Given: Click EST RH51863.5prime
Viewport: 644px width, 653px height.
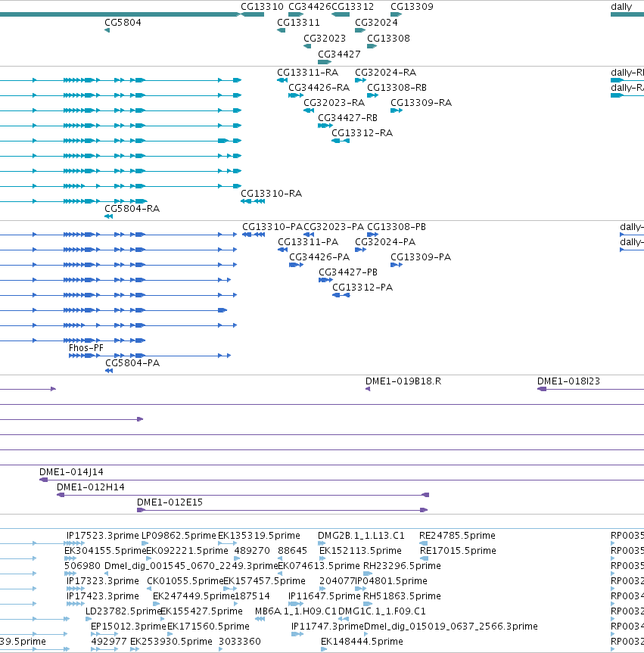Looking at the screenshot, I should pos(402,596).
